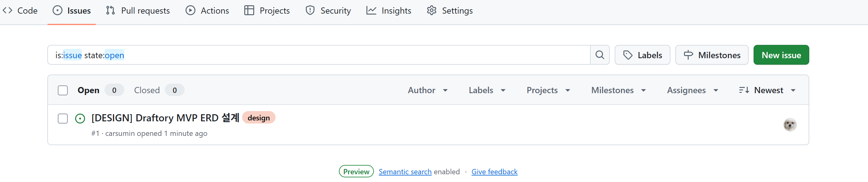Click the pink design label tag
This screenshot has height=182, width=868.
259,118
